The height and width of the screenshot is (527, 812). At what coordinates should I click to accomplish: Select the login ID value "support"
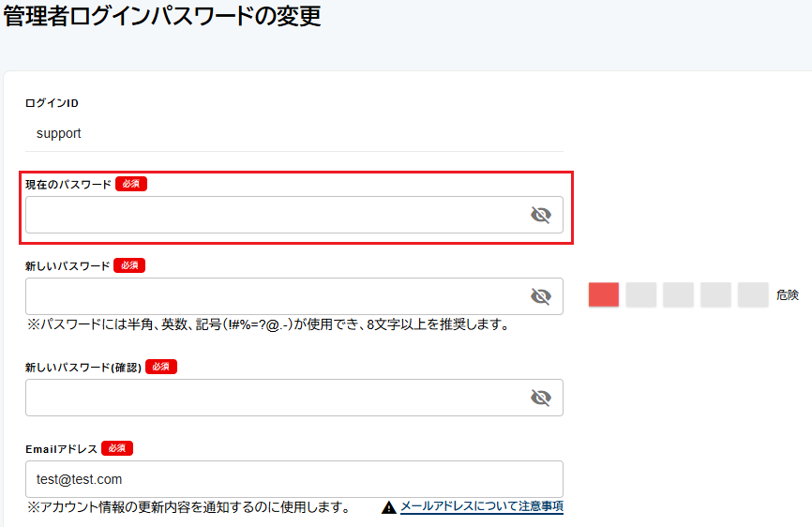(x=59, y=133)
